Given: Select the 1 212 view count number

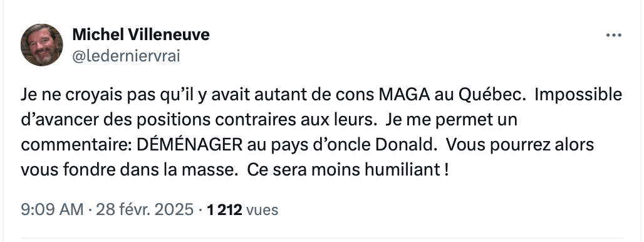Looking at the screenshot, I should (224, 210).
